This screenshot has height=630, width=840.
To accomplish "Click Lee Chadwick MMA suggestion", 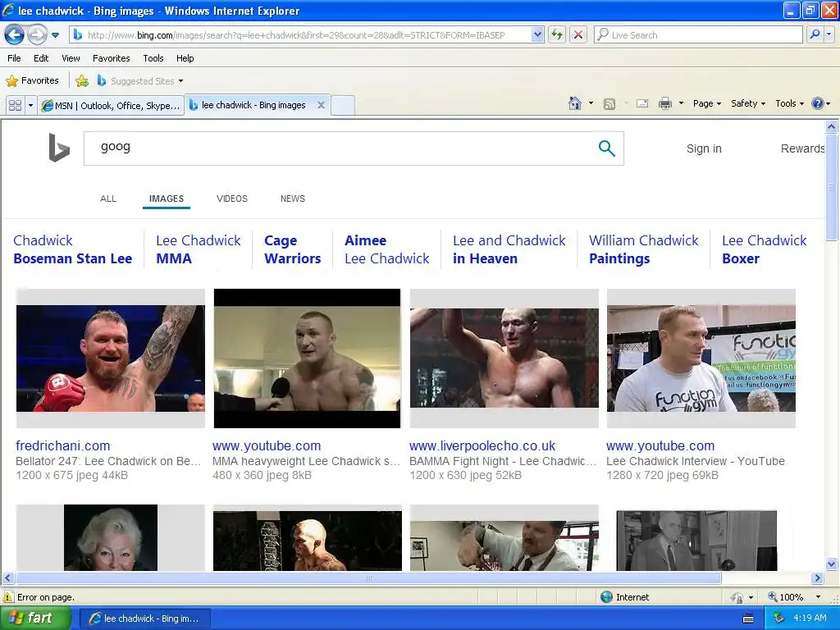I will tap(199, 249).
